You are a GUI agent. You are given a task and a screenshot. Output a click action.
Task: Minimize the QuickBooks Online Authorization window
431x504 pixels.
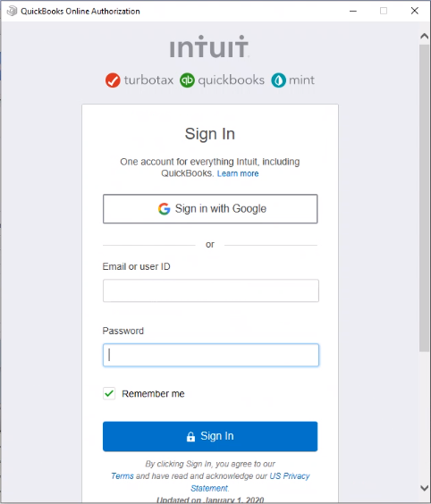pyautogui.click(x=353, y=11)
